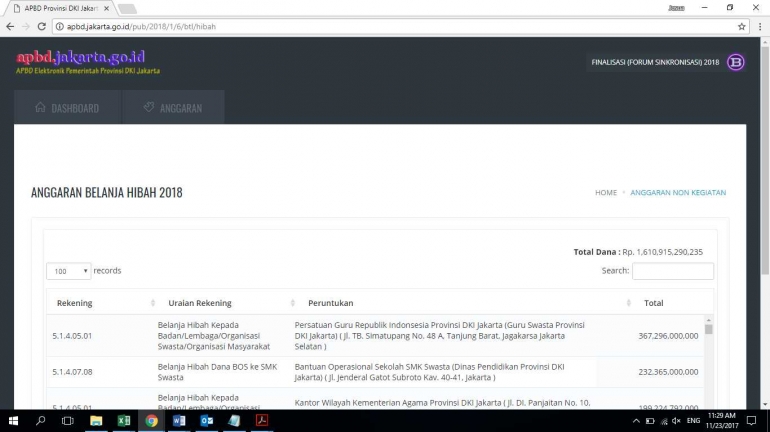Click the browser back arrow
Screen dimensions: 770x432
(11, 26)
